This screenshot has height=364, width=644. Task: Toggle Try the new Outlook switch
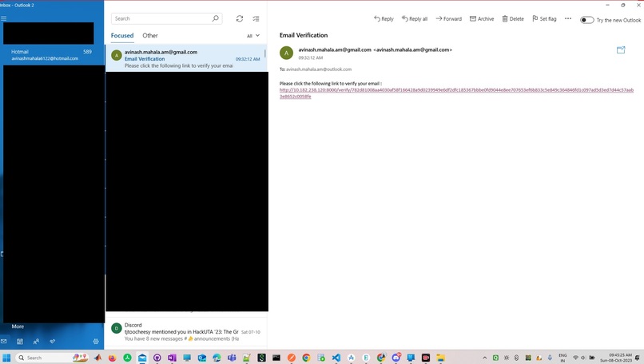point(587,20)
